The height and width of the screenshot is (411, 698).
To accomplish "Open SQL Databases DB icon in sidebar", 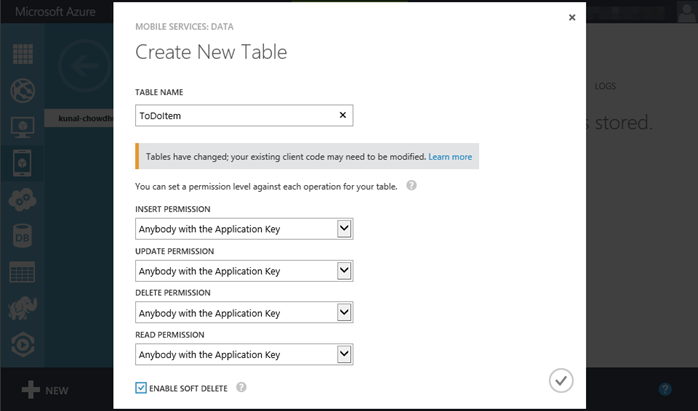I will tap(22, 236).
